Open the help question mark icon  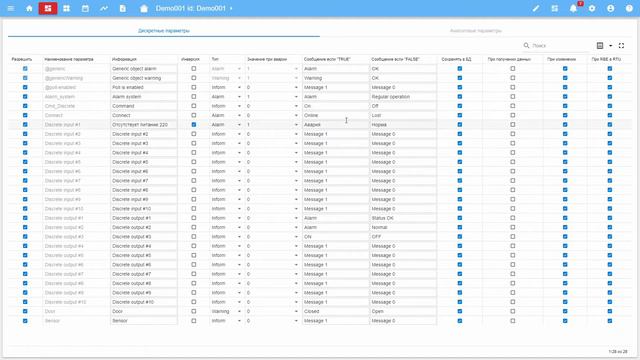tap(629, 8)
